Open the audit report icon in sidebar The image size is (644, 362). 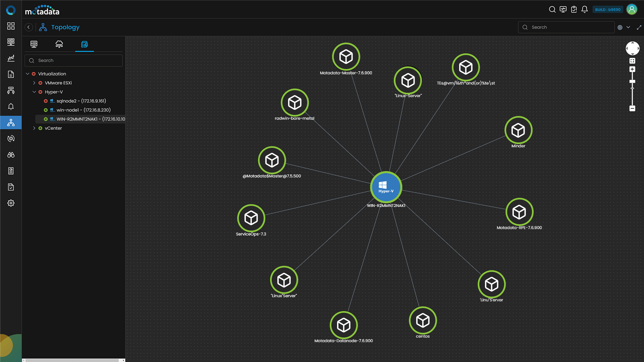pyautogui.click(x=11, y=171)
